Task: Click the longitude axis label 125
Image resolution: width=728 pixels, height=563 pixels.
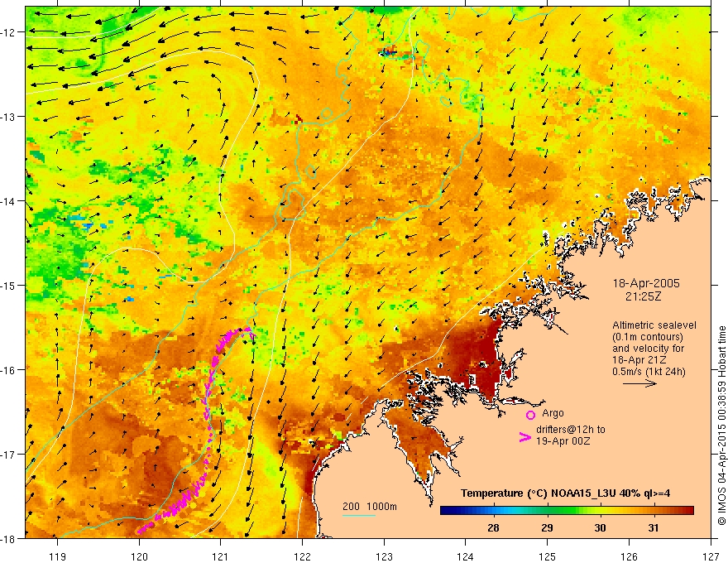Action: pos(548,556)
